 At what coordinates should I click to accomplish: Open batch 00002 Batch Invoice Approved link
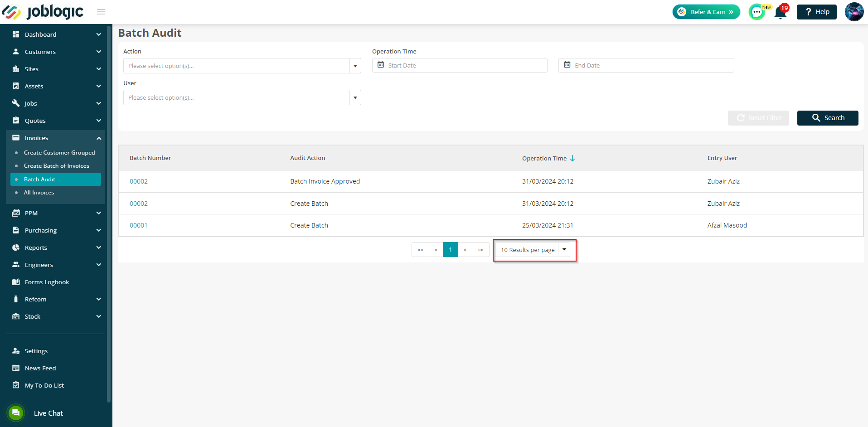[139, 181]
